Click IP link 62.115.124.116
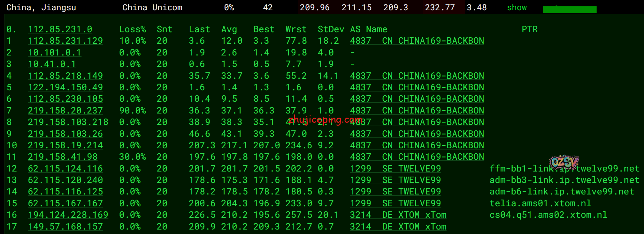 pyautogui.click(x=65, y=169)
